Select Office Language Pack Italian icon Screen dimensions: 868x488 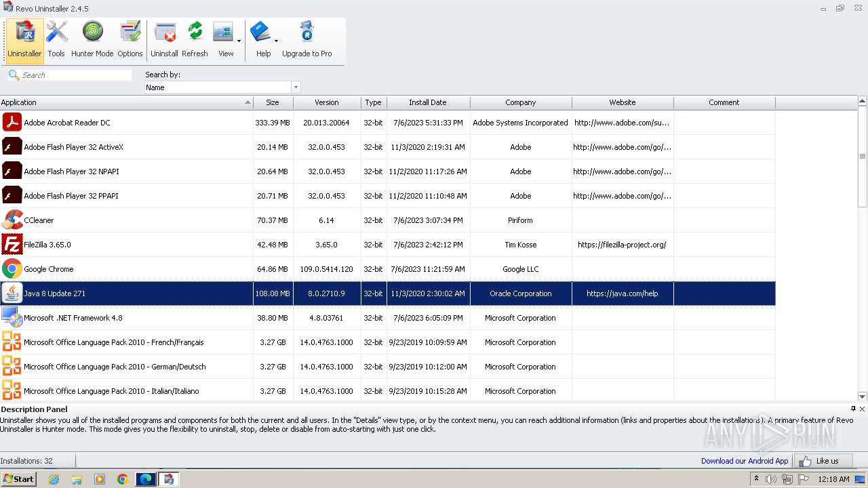click(x=12, y=391)
